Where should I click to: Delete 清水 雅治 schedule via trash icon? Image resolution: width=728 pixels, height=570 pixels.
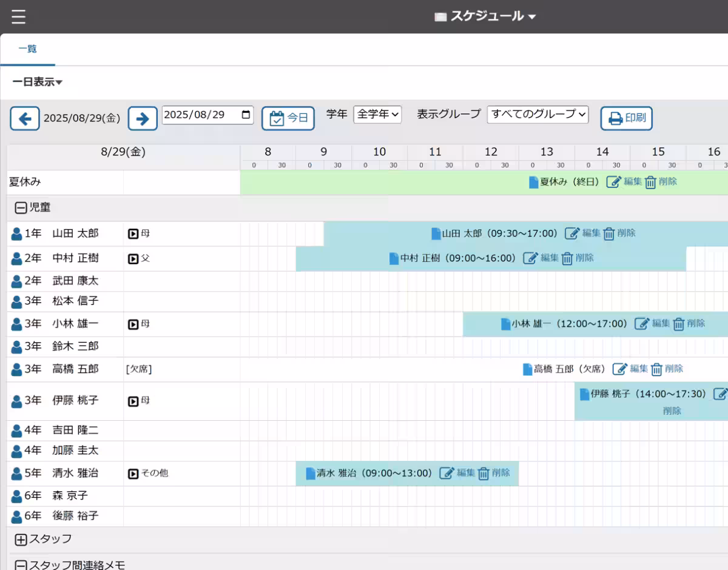click(x=484, y=474)
